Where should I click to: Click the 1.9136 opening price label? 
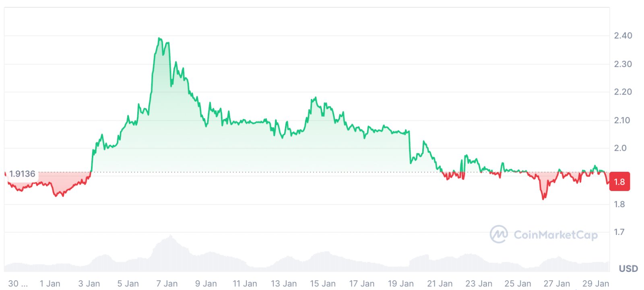(x=22, y=174)
